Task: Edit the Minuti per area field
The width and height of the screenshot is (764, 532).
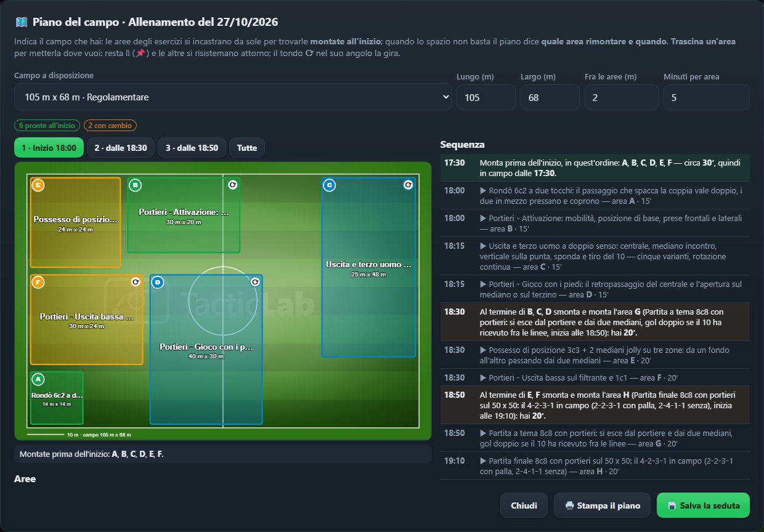Action: 706,97
